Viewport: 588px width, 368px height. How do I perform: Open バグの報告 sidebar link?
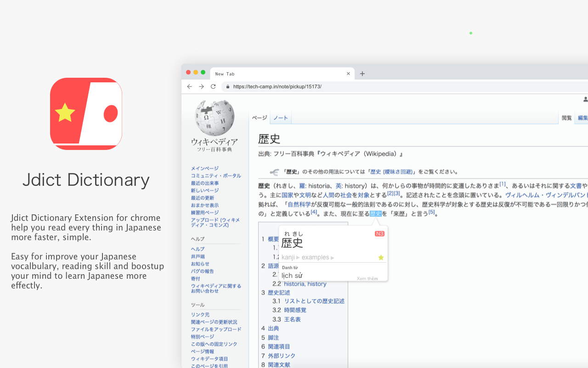[x=203, y=271]
